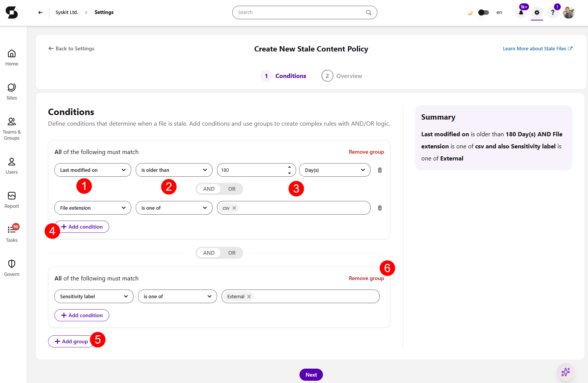Open the Sensitivity label operator dropdown
588x383 pixels.
coord(177,296)
